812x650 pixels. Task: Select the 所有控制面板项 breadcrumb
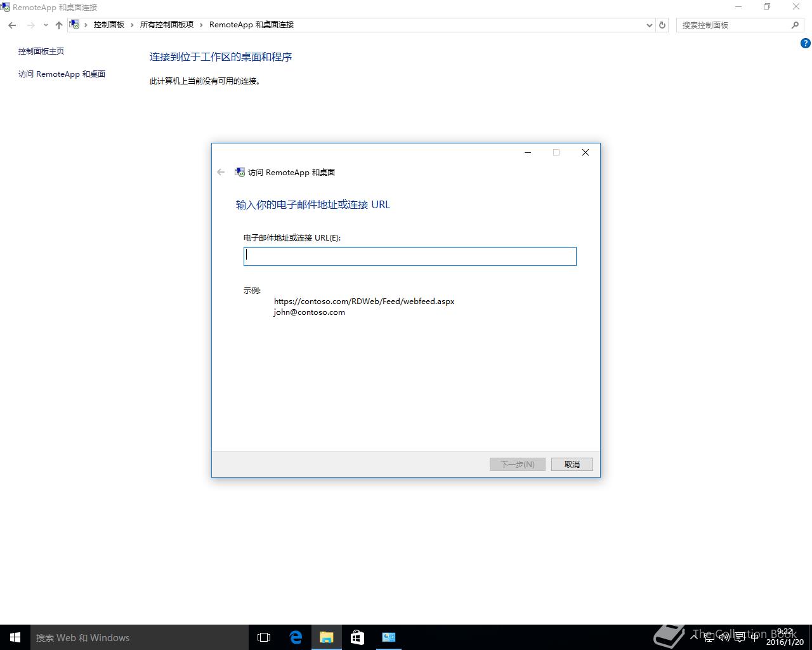[167, 25]
